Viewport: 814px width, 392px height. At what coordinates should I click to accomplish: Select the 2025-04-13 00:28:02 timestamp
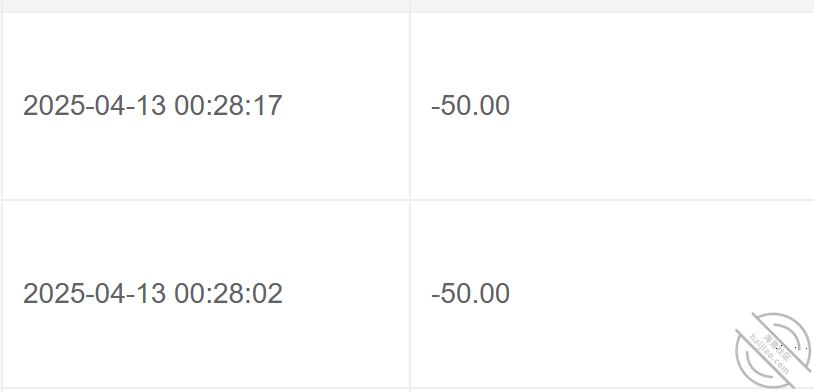coord(153,293)
